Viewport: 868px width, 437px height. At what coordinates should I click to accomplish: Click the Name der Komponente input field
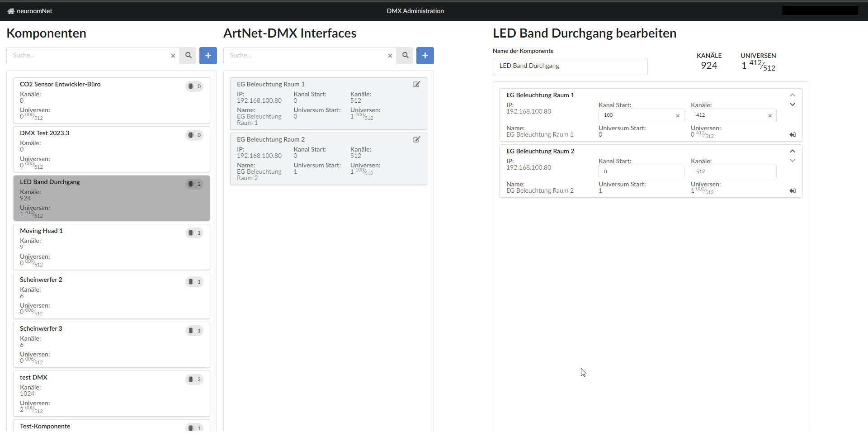coord(570,66)
